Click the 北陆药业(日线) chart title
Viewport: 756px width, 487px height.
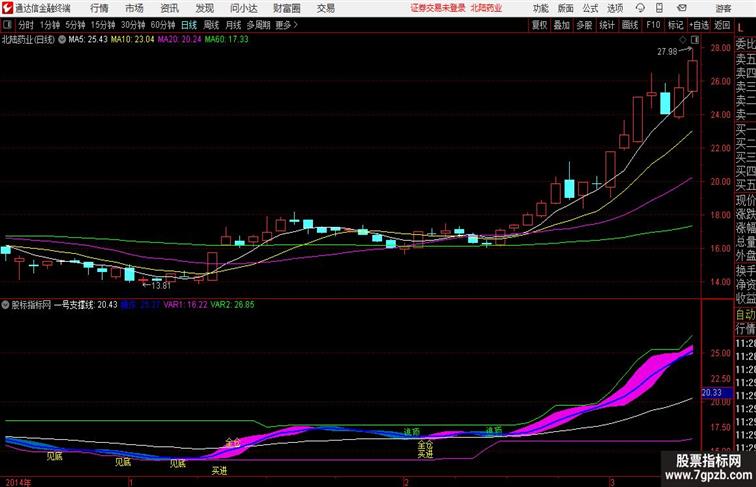[28, 40]
